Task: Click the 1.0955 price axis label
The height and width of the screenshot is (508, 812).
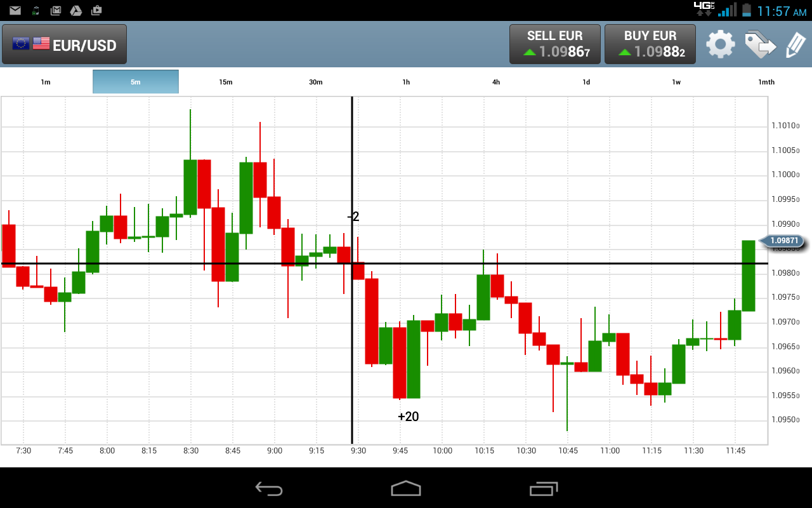Action: point(785,396)
